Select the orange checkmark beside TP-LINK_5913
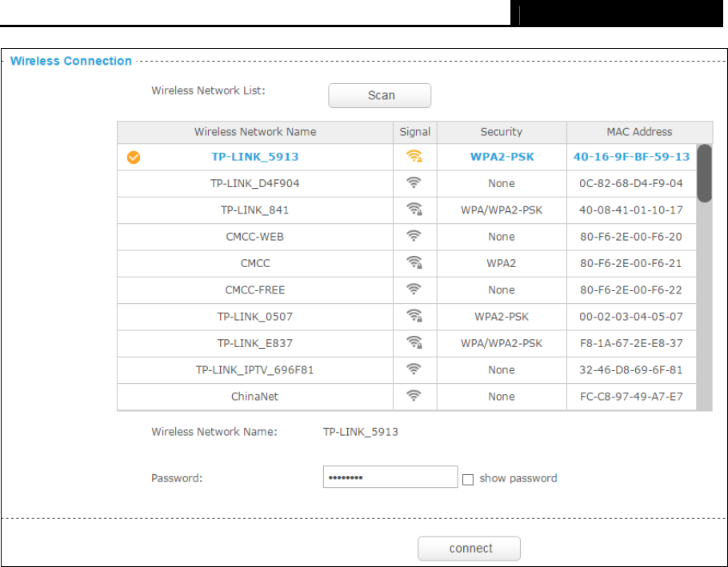 pos(134,158)
